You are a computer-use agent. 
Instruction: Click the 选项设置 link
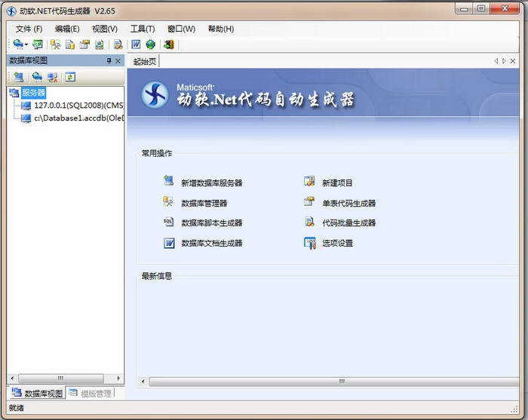[337, 243]
